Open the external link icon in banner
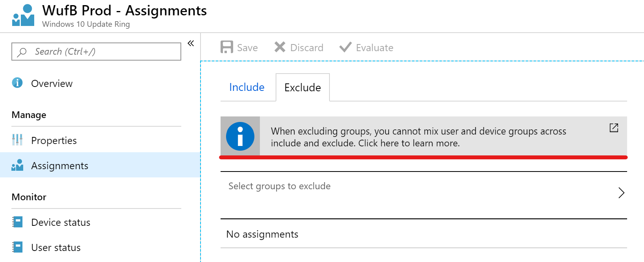 tap(614, 128)
